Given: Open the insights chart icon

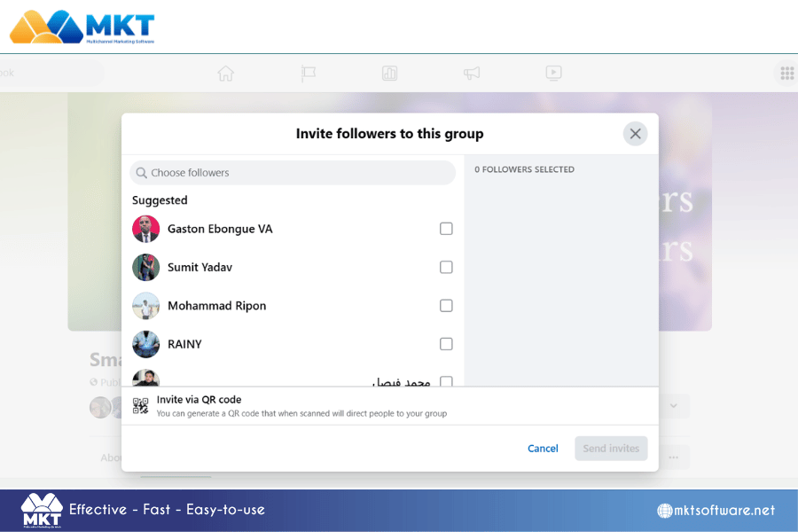Looking at the screenshot, I should (x=389, y=74).
